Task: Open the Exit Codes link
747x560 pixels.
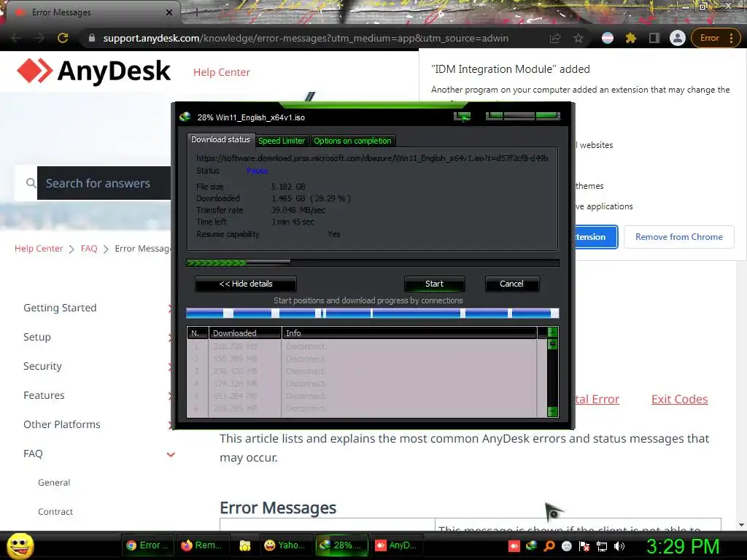Action: 679,399
